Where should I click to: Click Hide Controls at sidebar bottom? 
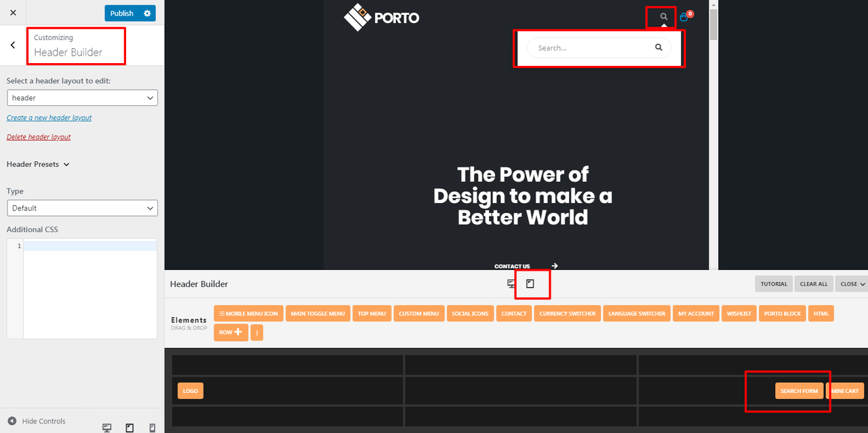click(37, 421)
